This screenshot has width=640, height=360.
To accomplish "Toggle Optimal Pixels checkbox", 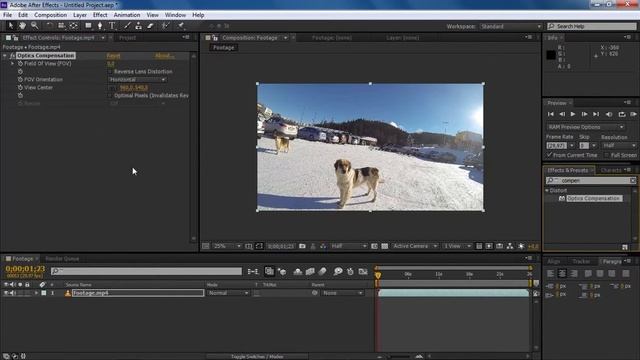I will [110, 96].
